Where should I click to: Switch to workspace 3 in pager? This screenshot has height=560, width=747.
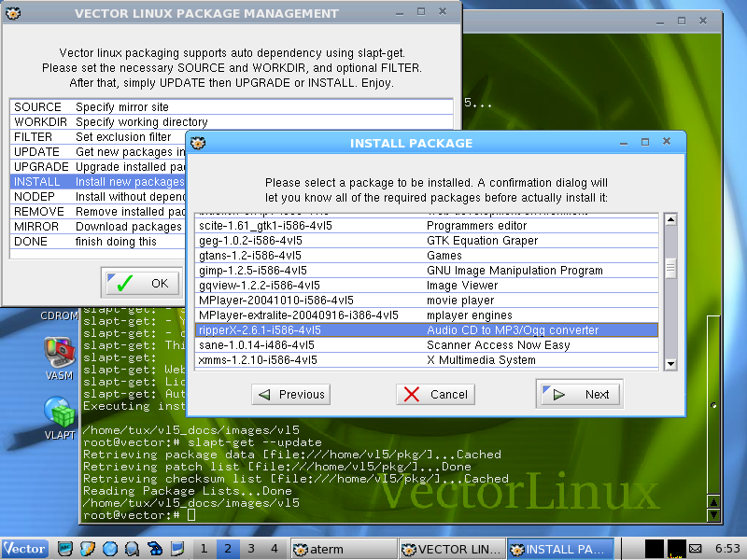pyautogui.click(x=250, y=548)
